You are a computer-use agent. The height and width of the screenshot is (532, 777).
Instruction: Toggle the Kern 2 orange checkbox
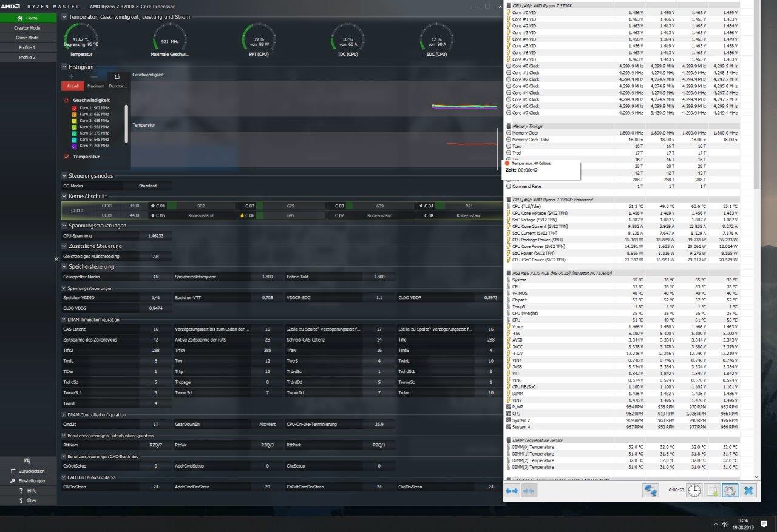point(75,114)
